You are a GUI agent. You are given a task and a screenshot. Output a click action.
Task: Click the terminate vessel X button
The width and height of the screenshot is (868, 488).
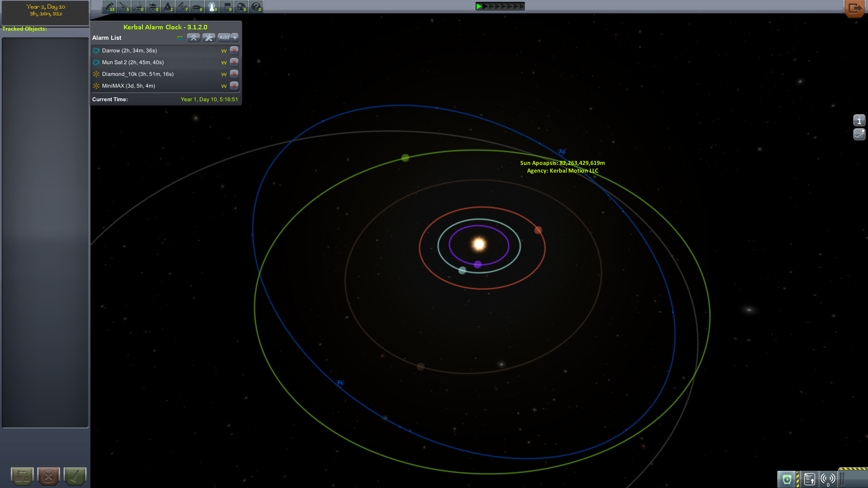pyautogui.click(x=48, y=476)
